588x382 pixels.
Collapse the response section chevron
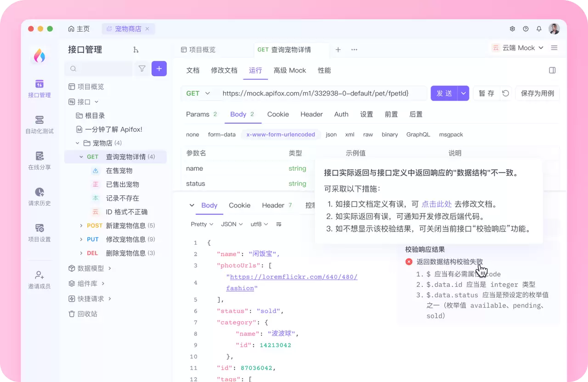[192, 205]
